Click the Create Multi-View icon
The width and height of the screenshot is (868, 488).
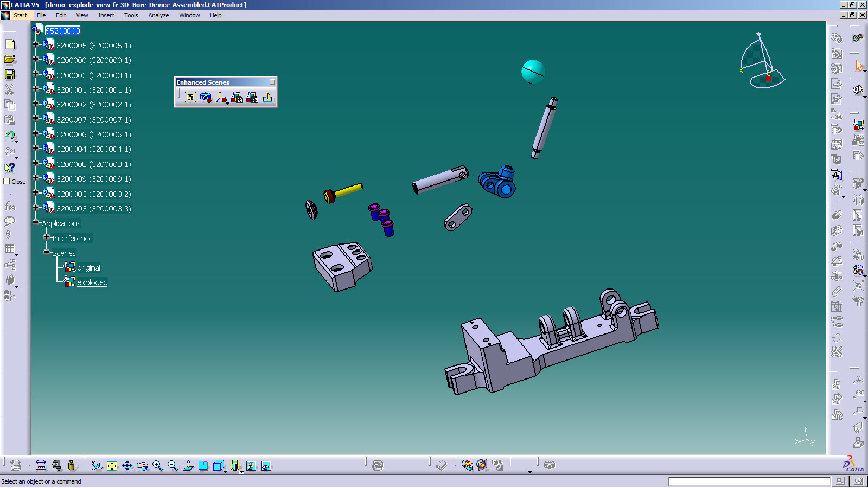click(203, 466)
